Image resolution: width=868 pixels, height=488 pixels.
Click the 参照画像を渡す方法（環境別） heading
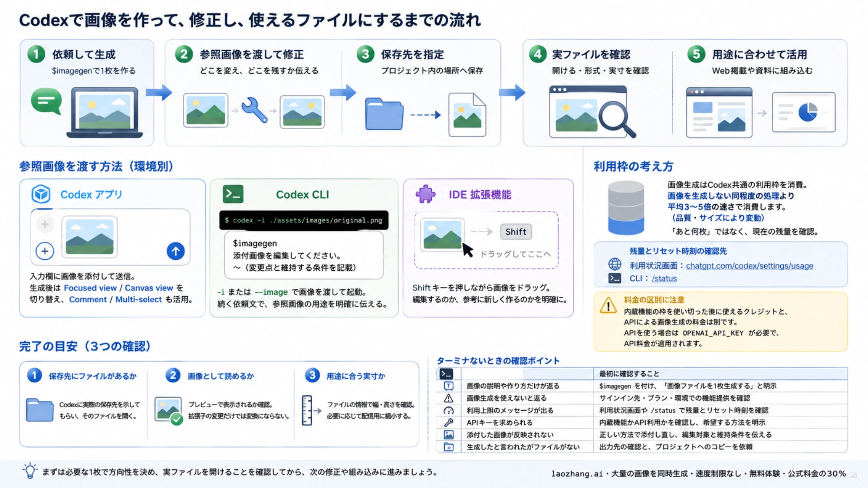(96, 167)
